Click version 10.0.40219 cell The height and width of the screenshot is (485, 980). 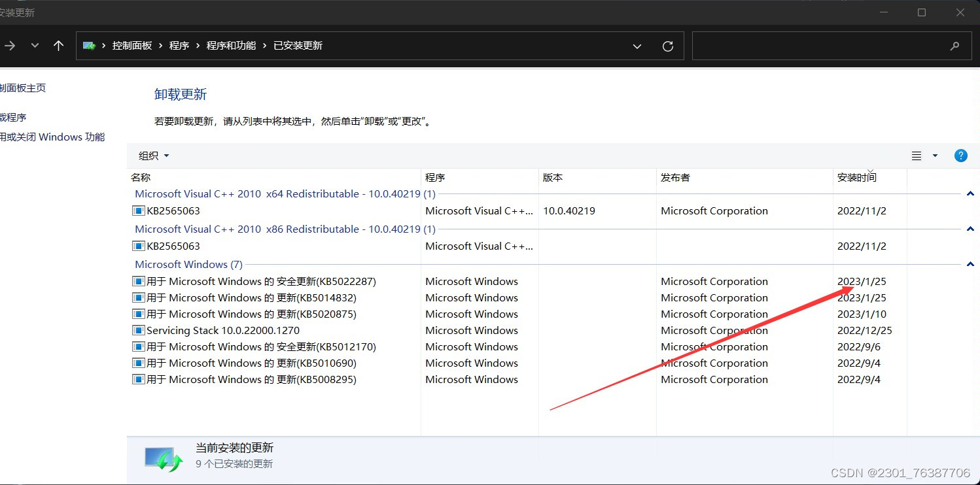pyautogui.click(x=569, y=211)
